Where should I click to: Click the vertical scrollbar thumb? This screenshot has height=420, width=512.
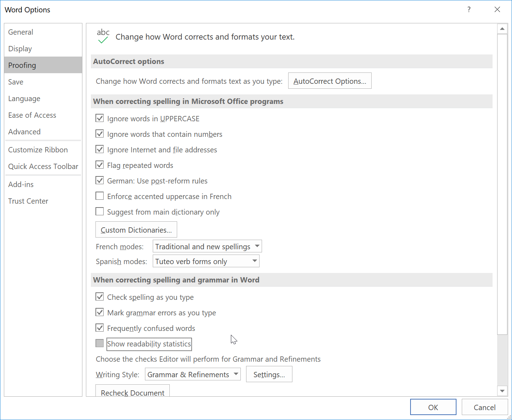click(x=502, y=184)
